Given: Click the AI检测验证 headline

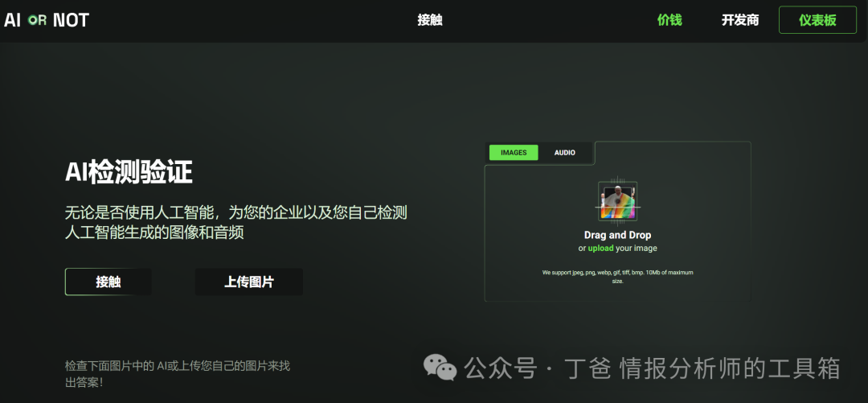Looking at the screenshot, I should pyautogui.click(x=129, y=174).
